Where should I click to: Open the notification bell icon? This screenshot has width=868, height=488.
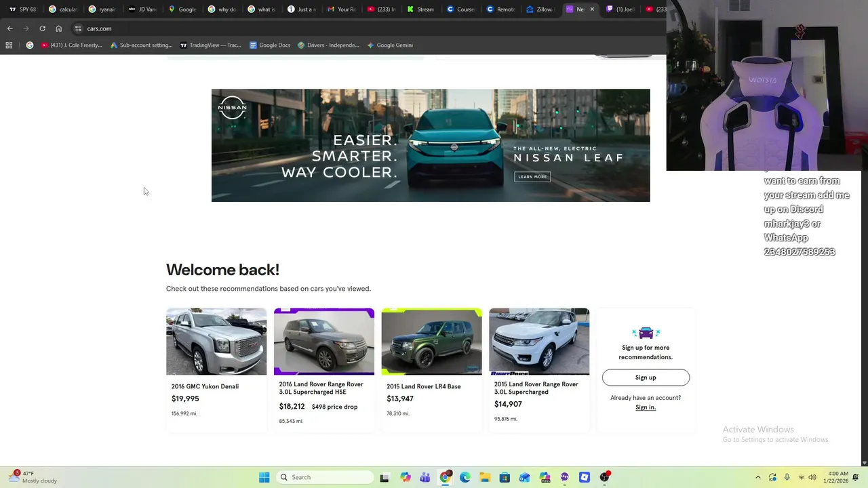(x=856, y=477)
